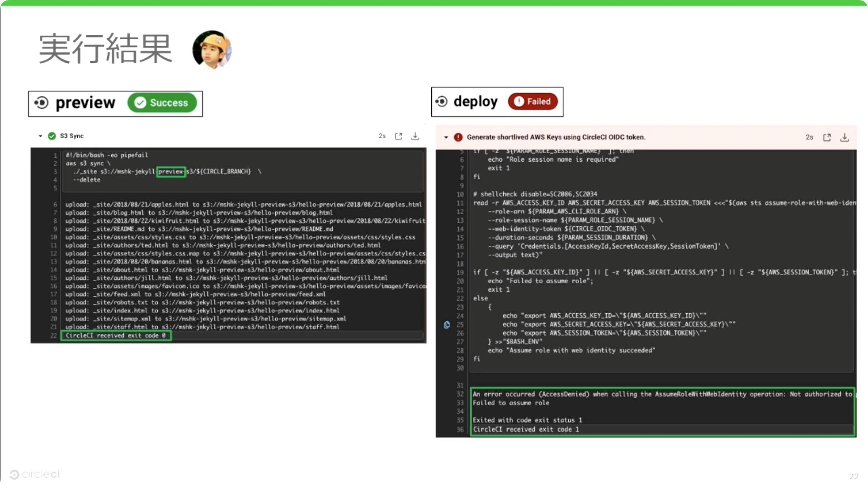Collapse the S3 Sync step log
This screenshot has width=868, height=488.
click(x=40, y=136)
